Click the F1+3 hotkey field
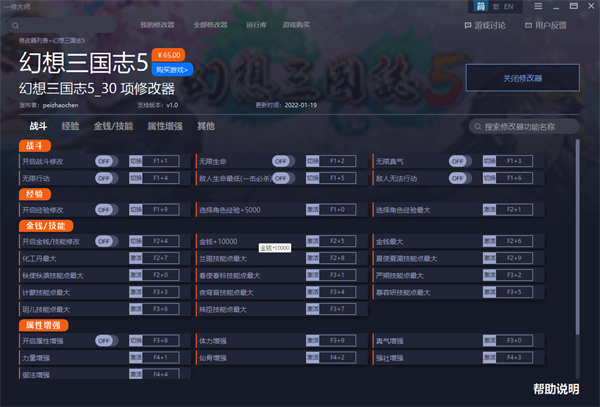This screenshot has width=600, height=407. pyautogui.click(x=514, y=161)
